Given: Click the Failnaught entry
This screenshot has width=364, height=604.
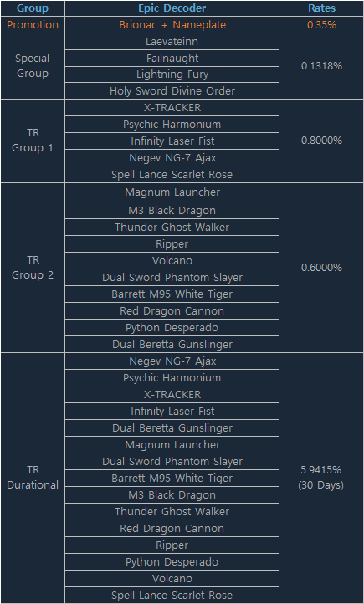Looking at the screenshot, I should click(172, 59).
